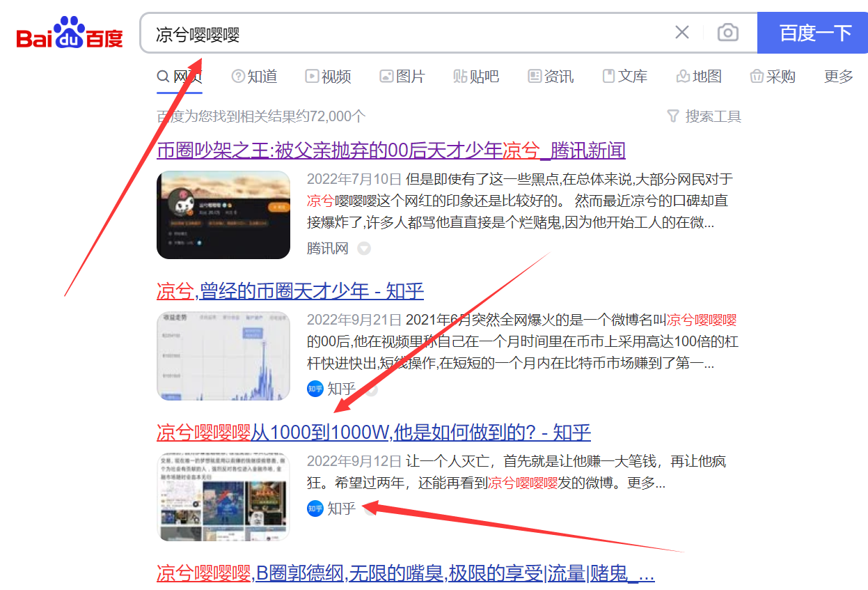Image resolution: width=868 pixels, height=590 pixels.
Task: Select the 资讯 tab
Action: pyautogui.click(x=551, y=77)
